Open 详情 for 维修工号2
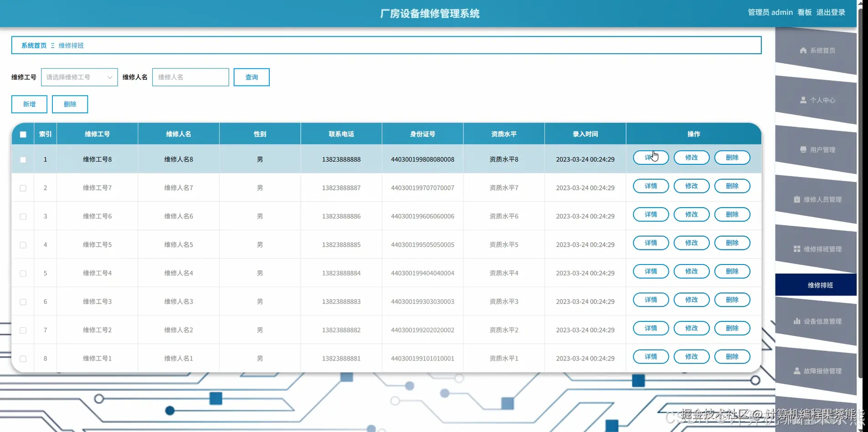 (x=651, y=328)
